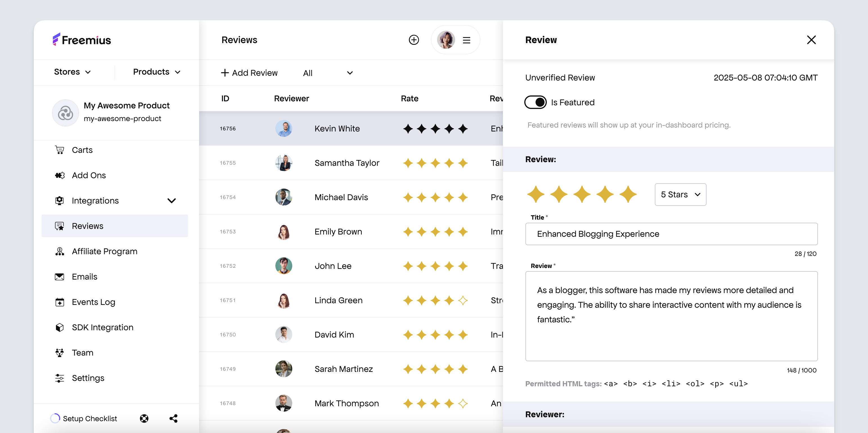Toggle the Is Featured switch
The width and height of the screenshot is (868, 433).
coord(536,102)
